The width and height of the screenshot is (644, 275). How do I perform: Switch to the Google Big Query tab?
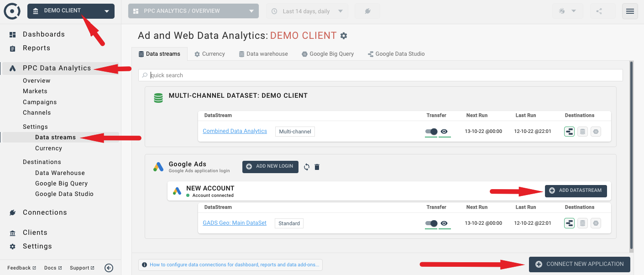pyautogui.click(x=328, y=54)
